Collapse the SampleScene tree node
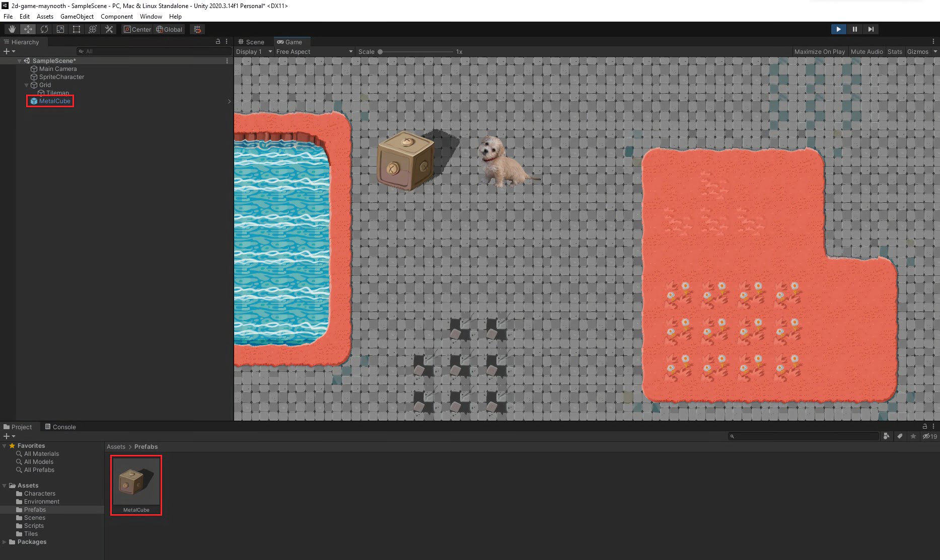This screenshot has height=560, width=940. pos(20,61)
